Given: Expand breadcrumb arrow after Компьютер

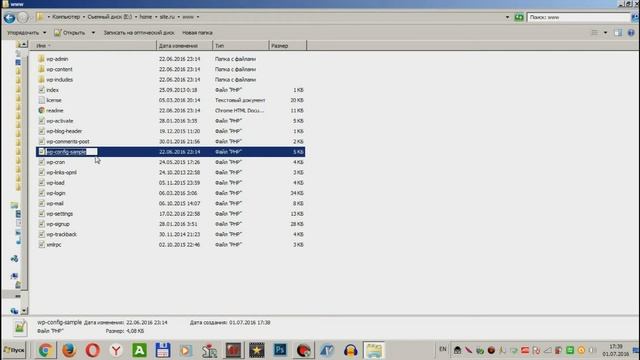Looking at the screenshot, I should click(84, 17).
